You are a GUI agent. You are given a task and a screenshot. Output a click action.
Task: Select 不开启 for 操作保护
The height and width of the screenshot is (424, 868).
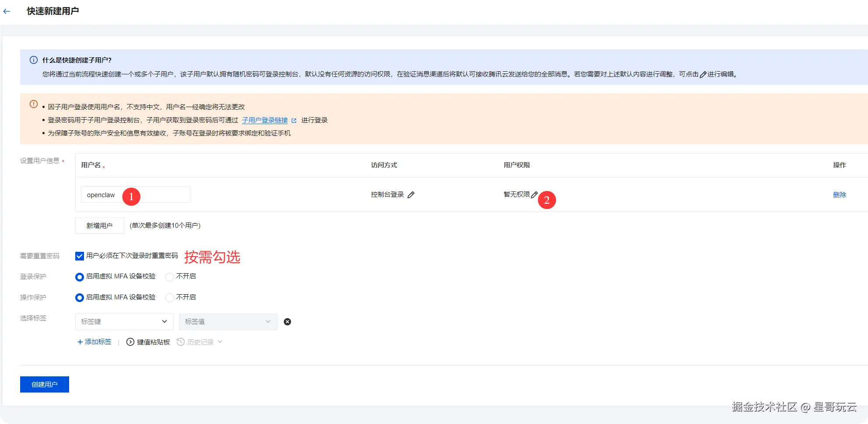(x=170, y=298)
